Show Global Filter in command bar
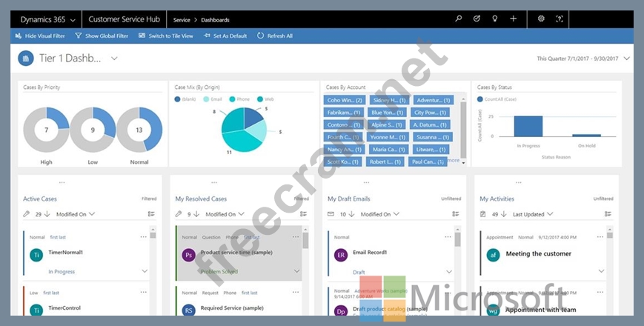644x326 pixels. click(x=102, y=36)
